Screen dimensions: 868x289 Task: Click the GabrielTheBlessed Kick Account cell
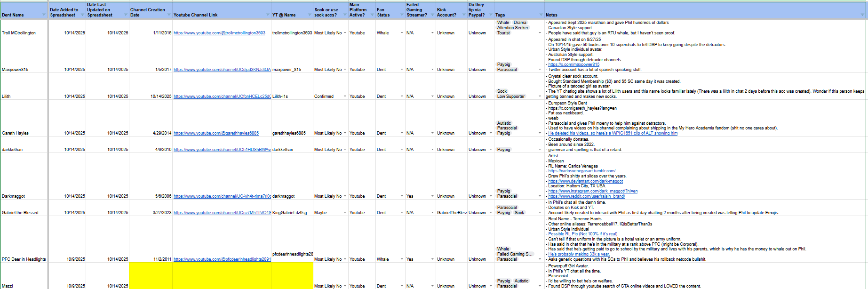pos(452,208)
